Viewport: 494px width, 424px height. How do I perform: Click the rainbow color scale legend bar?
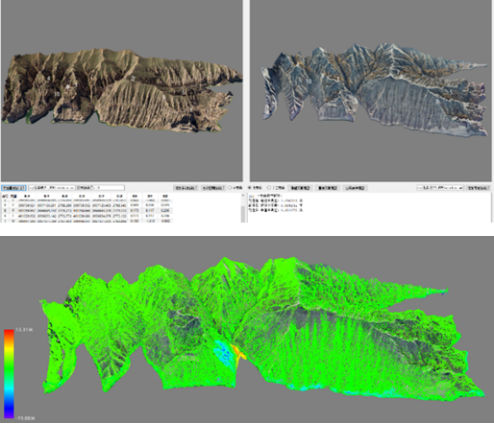point(9,373)
